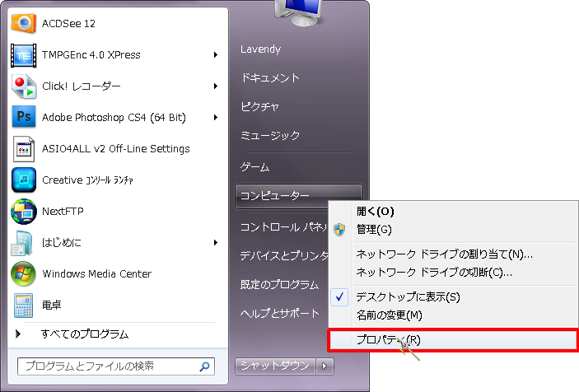The width and height of the screenshot is (579, 392).
Task: Open デバイスとプリンター link
Action: [x=284, y=256]
